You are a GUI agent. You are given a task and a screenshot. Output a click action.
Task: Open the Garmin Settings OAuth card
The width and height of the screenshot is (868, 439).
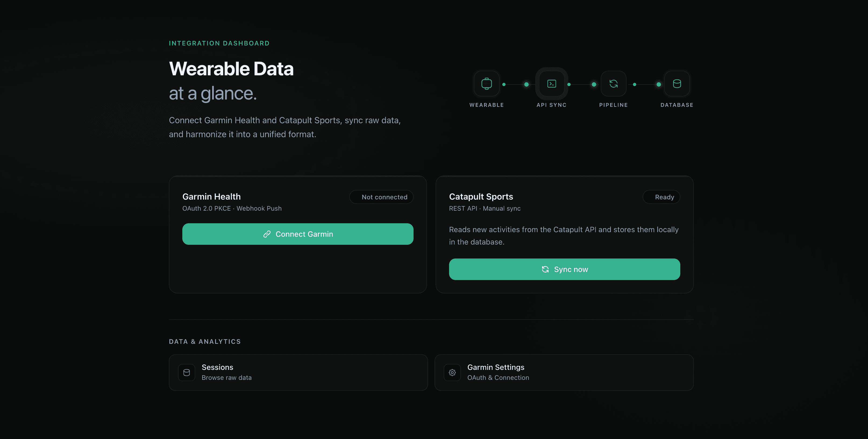pos(564,372)
